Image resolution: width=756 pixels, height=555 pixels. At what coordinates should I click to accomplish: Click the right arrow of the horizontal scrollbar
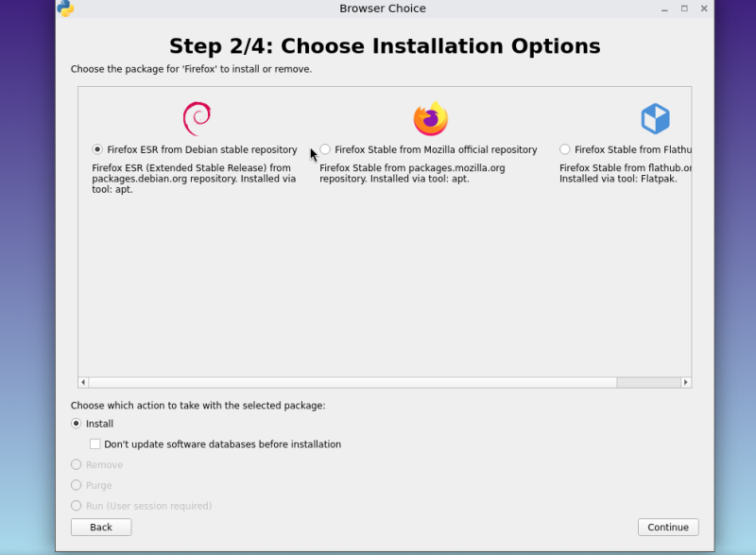coord(686,382)
